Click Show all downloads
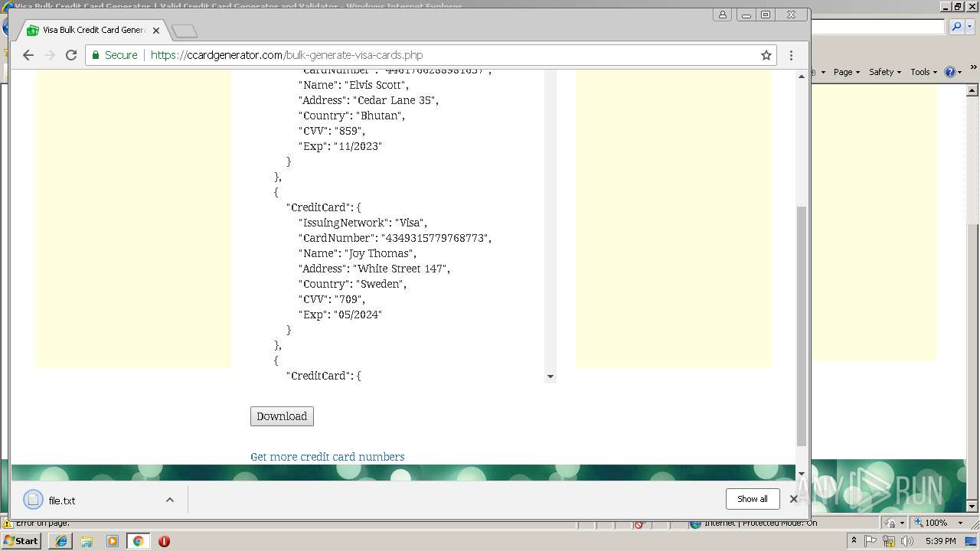The height and width of the screenshot is (551, 980). [x=752, y=499]
